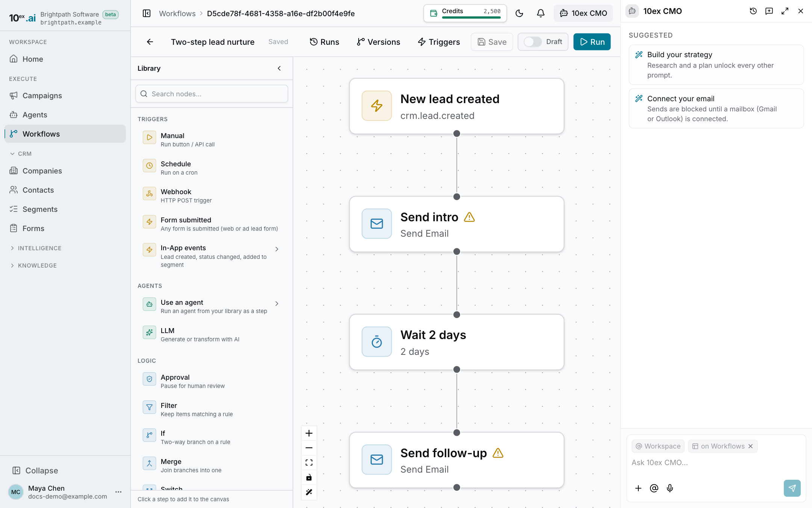Expand Use an agent submenu

277,304
